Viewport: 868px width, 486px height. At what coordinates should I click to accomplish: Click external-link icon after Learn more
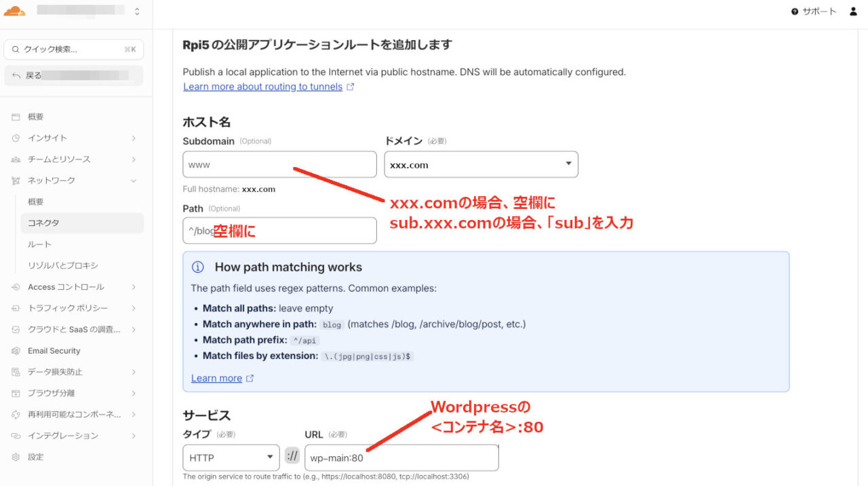[x=250, y=378]
